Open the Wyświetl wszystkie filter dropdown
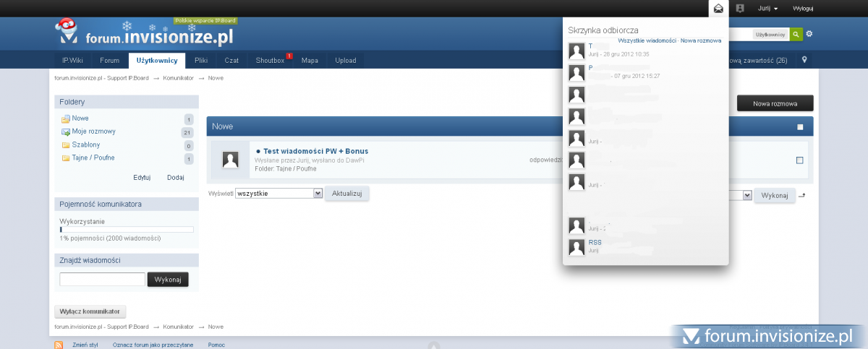The height and width of the screenshot is (349, 868). pyautogui.click(x=279, y=194)
